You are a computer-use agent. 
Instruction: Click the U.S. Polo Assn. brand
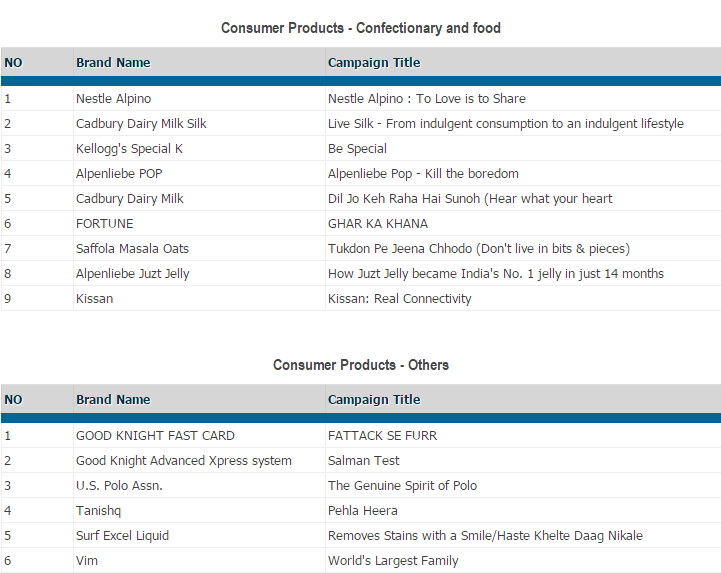point(119,486)
